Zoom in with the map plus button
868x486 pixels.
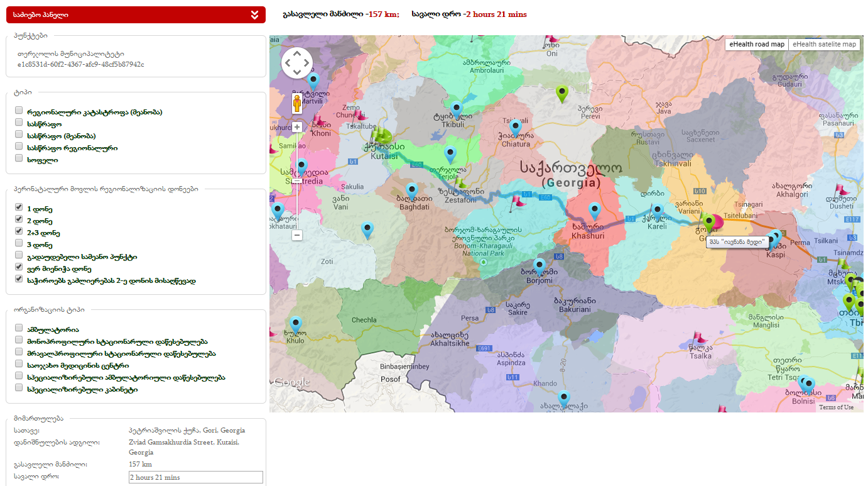pos(297,127)
